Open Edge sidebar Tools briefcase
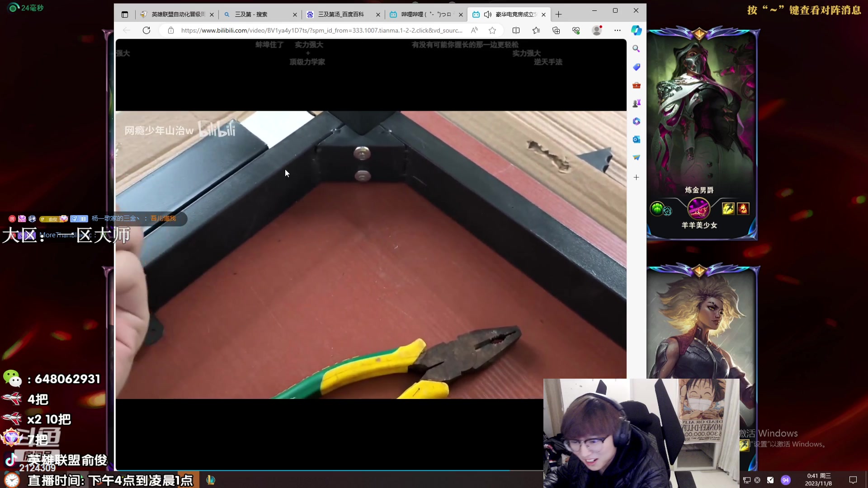The image size is (868, 488). tap(636, 85)
